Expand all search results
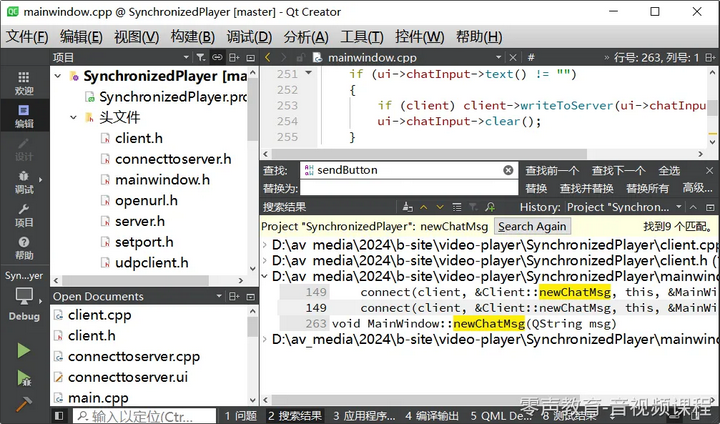 [457, 207]
